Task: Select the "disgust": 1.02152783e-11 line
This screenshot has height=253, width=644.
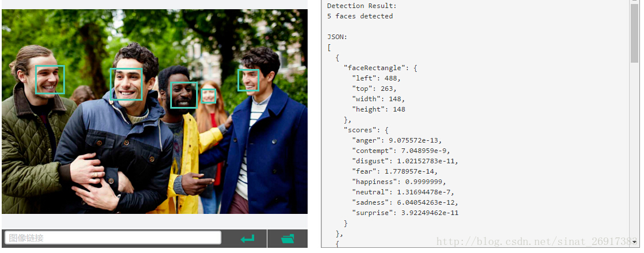Action: [x=405, y=161]
